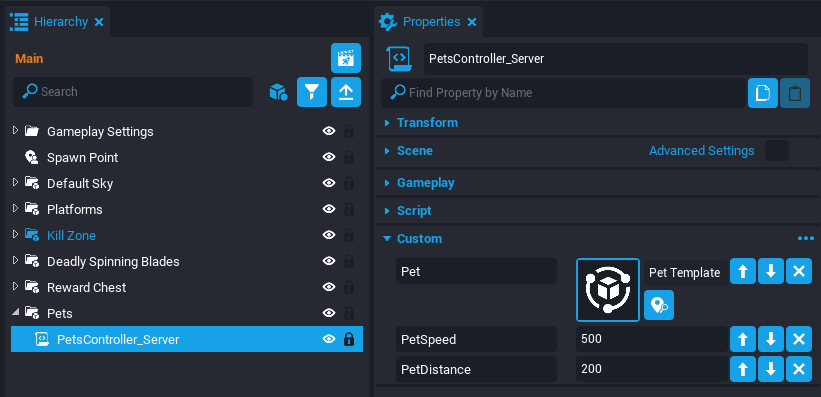Click the Pet Template asset thumbnail
Viewport: 821px width, 397px height.
click(608, 290)
